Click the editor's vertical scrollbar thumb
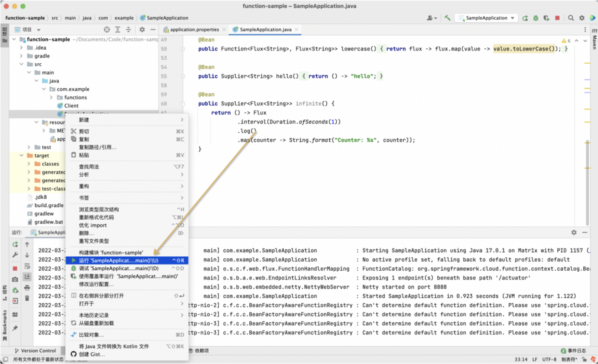 587,183
